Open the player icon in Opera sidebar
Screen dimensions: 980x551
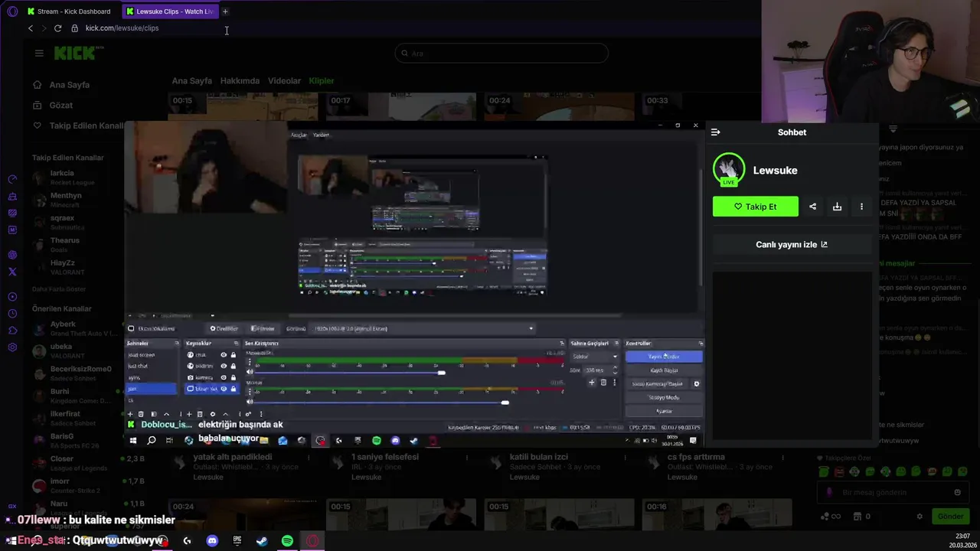pyautogui.click(x=12, y=297)
